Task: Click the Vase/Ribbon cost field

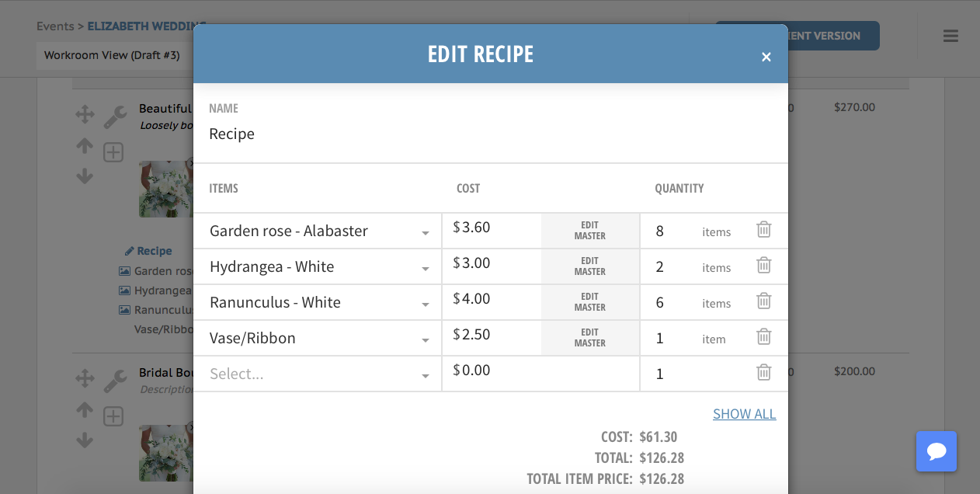Action: click(x=497, y=335)
